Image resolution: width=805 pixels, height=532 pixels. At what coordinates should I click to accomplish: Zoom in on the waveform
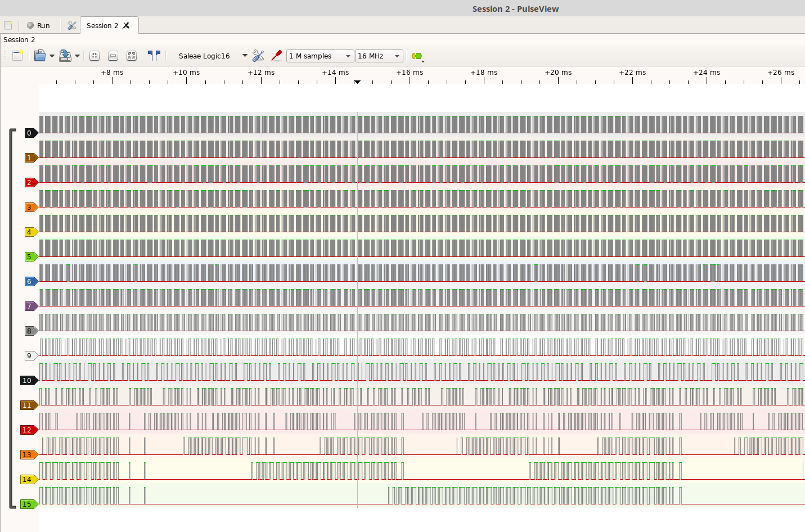coord(95,56)
